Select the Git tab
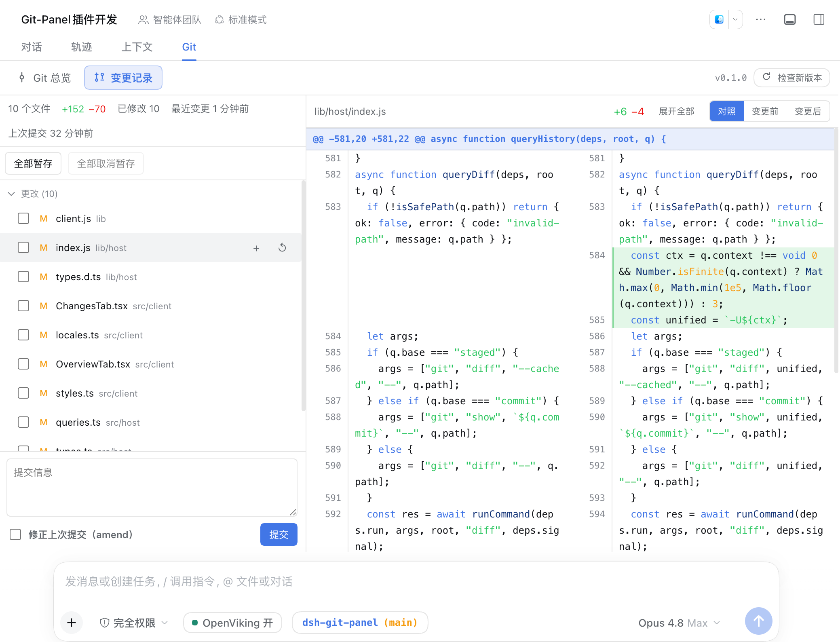This screenshot has height=642, width=840. (x=189, y=47)
